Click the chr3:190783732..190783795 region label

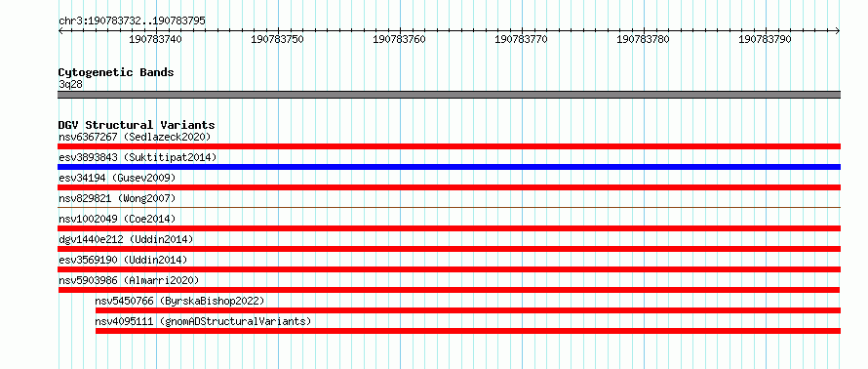132,21
